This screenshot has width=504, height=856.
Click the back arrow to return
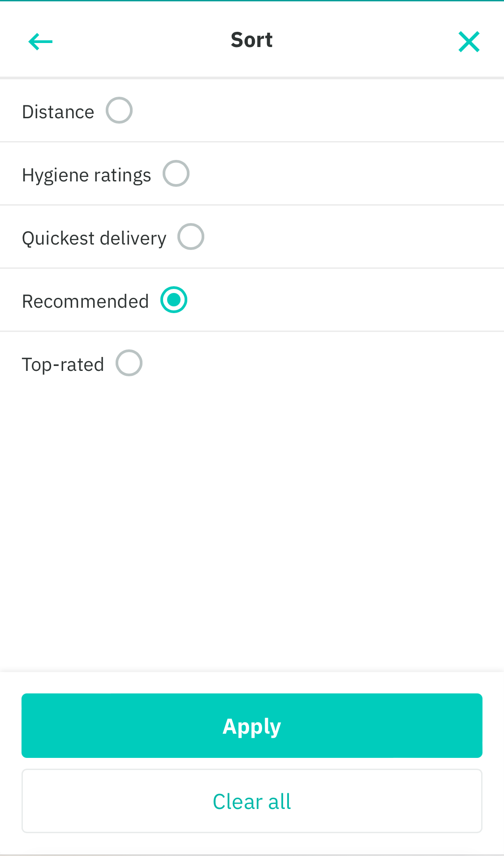click(x=40, y=41)
